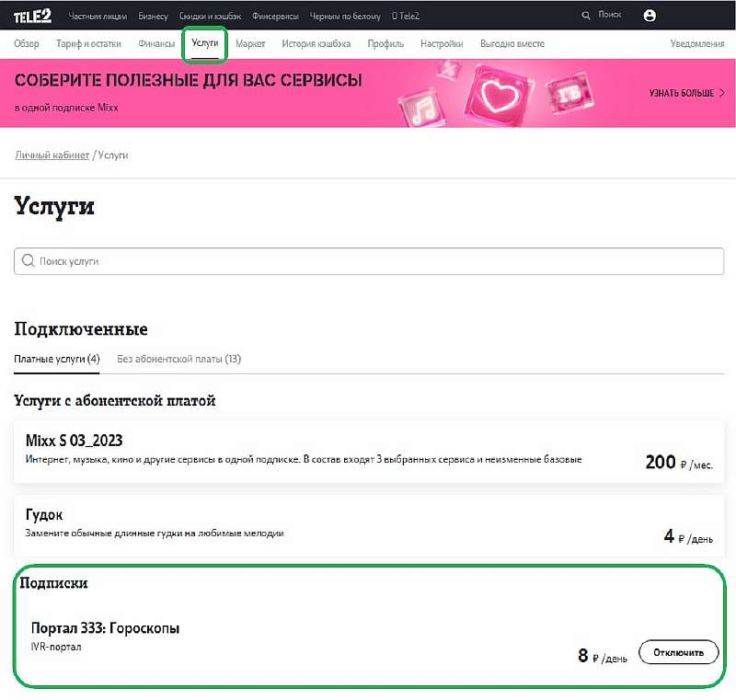736x700 pixels.
Task: Click into the Поиск услуги search field
Action: (368, 261)
